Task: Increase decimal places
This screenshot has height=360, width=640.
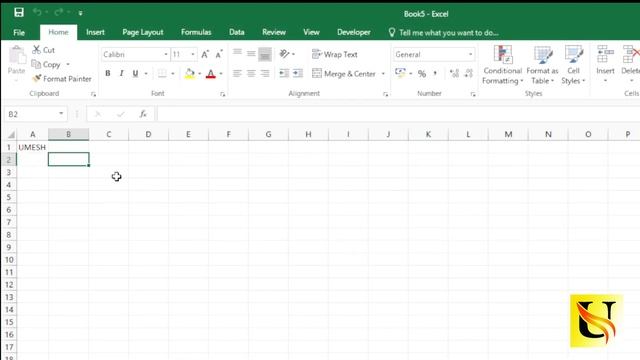Action: coord(453,73)
